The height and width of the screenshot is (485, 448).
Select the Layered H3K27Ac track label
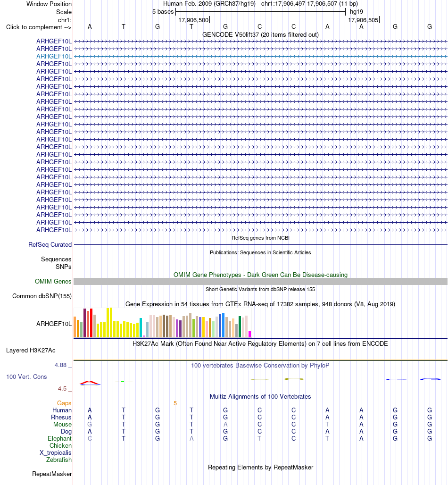click(x=31, y=351)
